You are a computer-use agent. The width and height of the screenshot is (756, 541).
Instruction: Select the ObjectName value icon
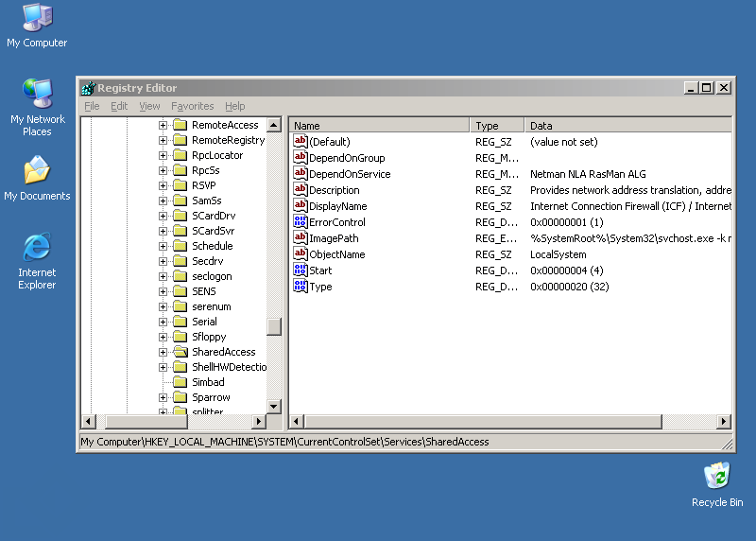click(300, 253)
